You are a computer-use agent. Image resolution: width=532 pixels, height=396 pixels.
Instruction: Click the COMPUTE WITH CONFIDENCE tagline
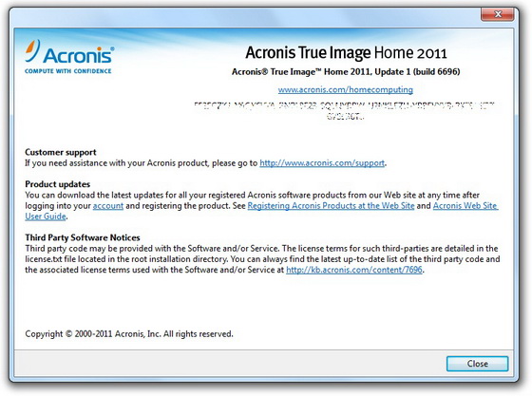tap(67, 71)
